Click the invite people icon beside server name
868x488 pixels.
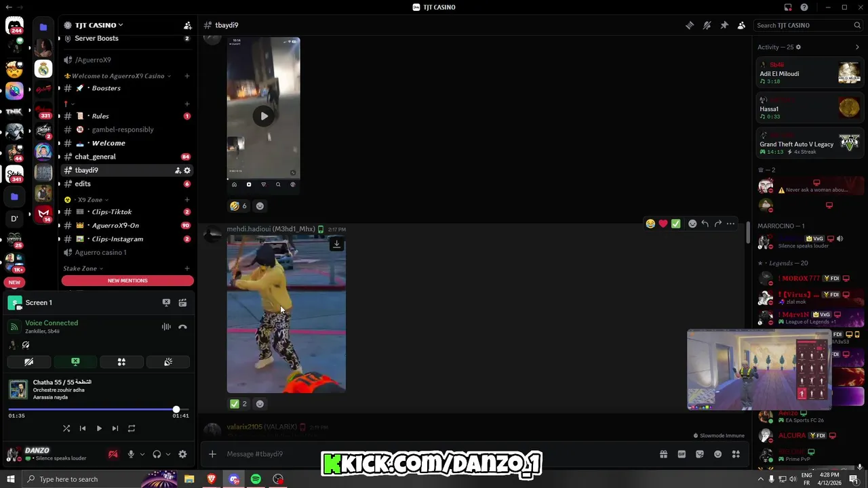click(x=187, y=25)
